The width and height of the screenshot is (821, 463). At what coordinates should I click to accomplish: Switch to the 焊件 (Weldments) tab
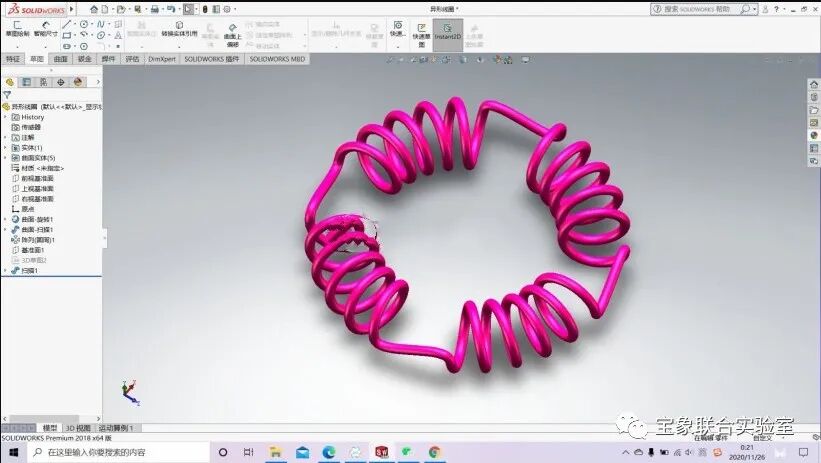pyautogui.click(x=108, y=59)
